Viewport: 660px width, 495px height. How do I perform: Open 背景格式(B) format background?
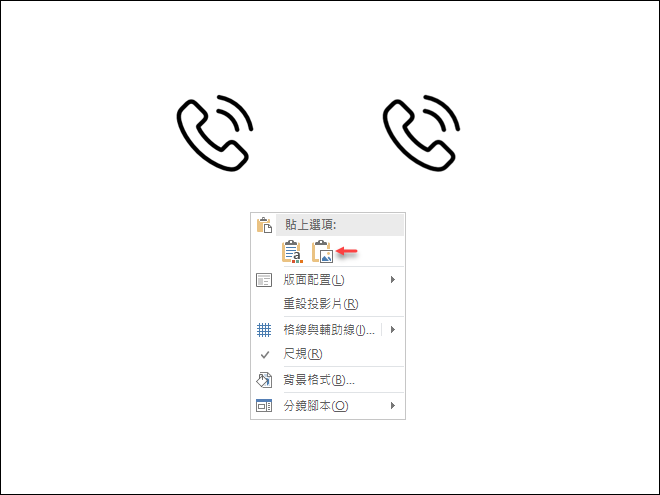[328, 380]
